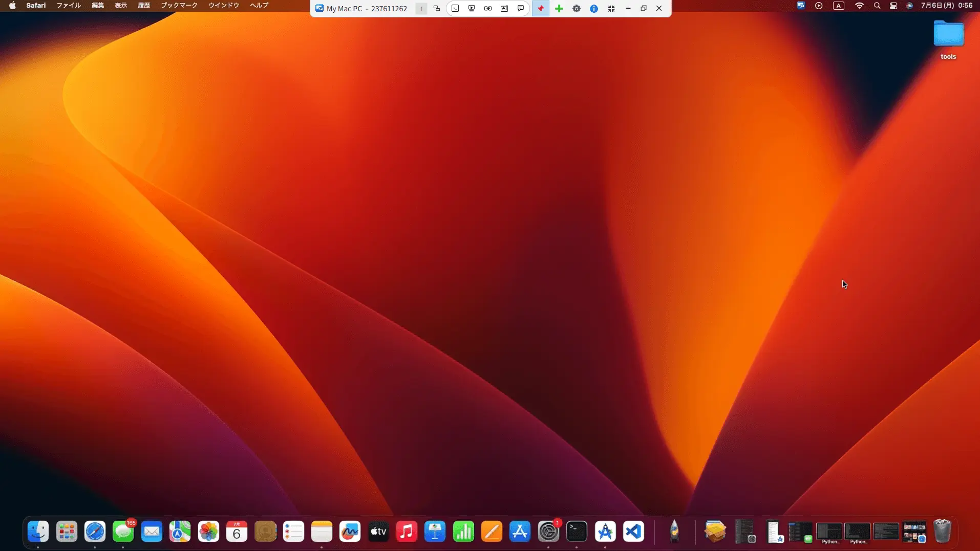Restore minimized window with Xcode badge
Viewport: 980px width, 551px height.
point(775,532)
